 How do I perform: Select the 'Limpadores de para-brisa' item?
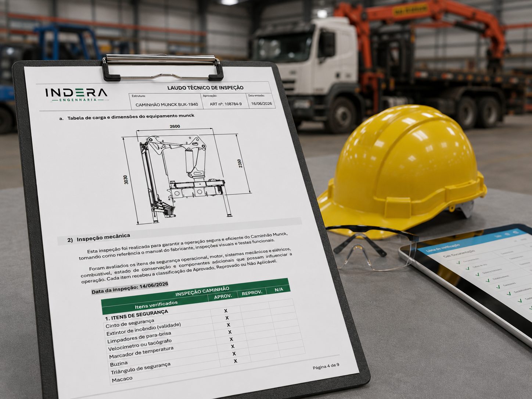tap(139, 338)
